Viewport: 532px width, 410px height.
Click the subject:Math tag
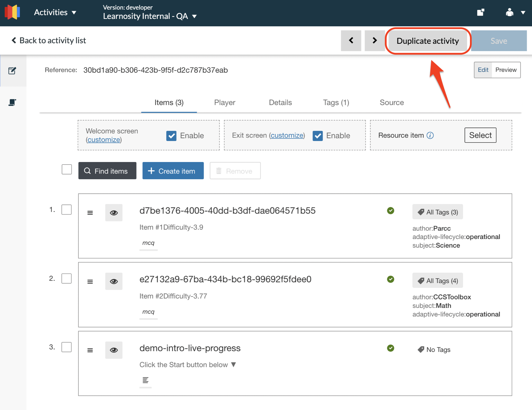click(432, 306)
